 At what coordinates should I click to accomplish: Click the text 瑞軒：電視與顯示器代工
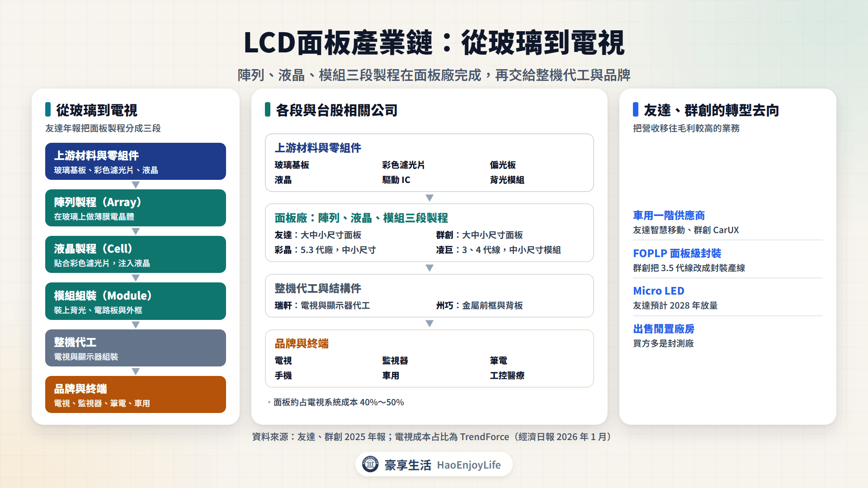pos(322,305)
